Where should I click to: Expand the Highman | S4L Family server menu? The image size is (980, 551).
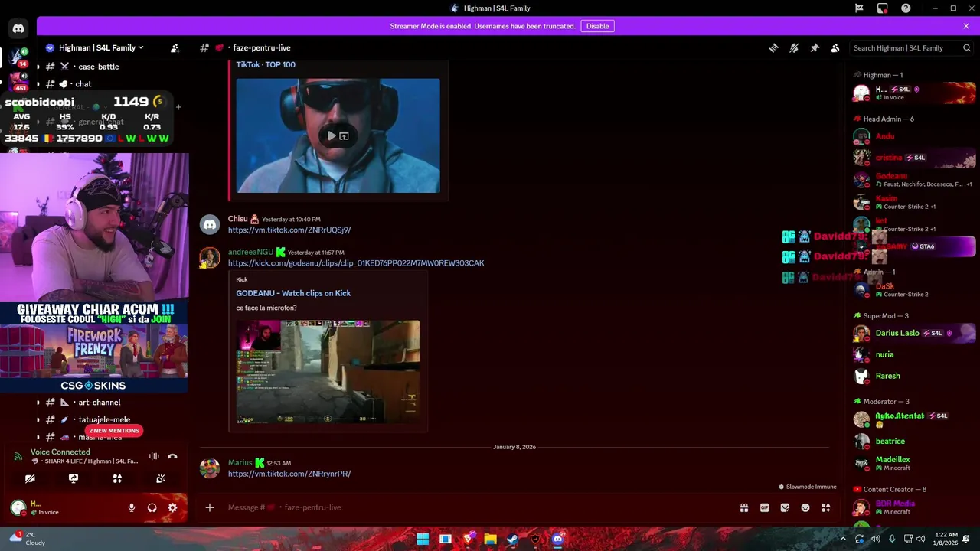[x=101, y=47]
